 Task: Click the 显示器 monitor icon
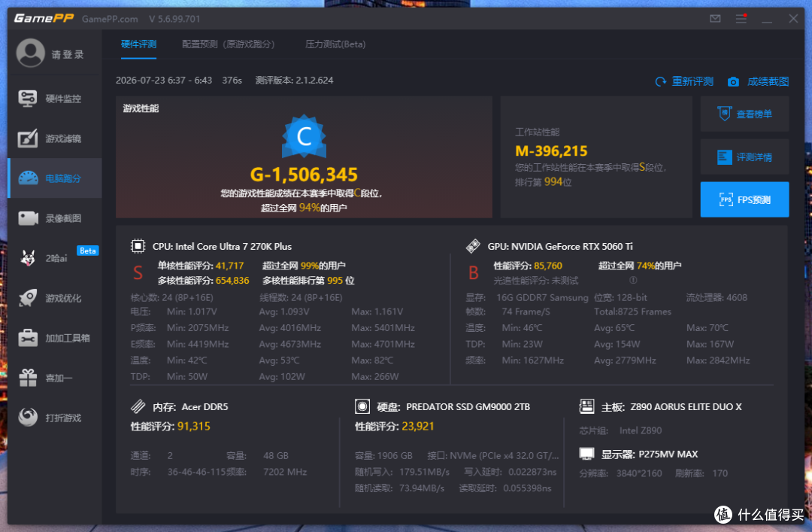coord(586,454)
